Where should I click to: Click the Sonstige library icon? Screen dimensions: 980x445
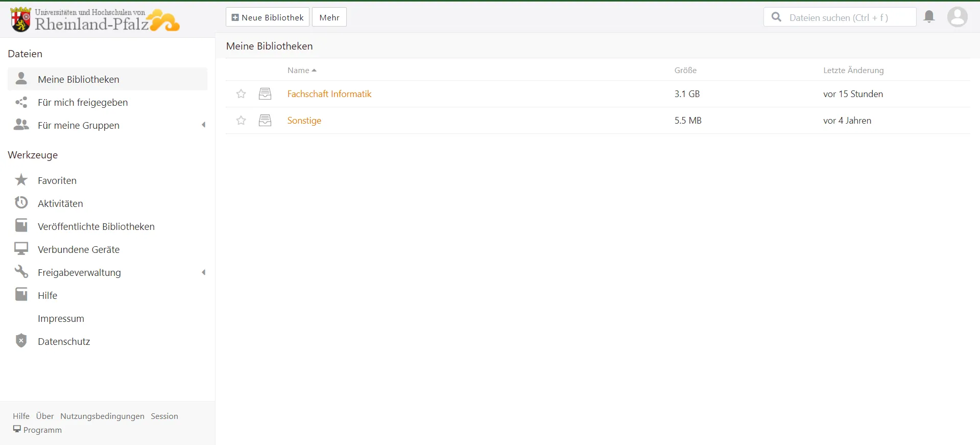(x=265, y=121)
